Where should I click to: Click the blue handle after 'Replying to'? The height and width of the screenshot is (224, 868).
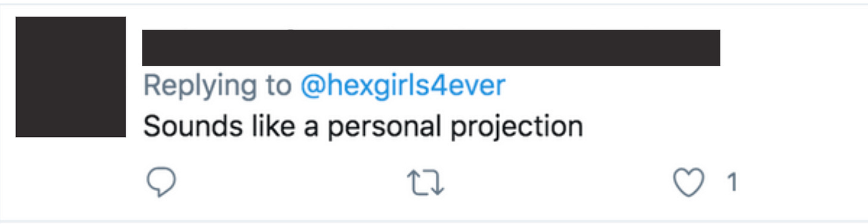click(x=403, y=86)
